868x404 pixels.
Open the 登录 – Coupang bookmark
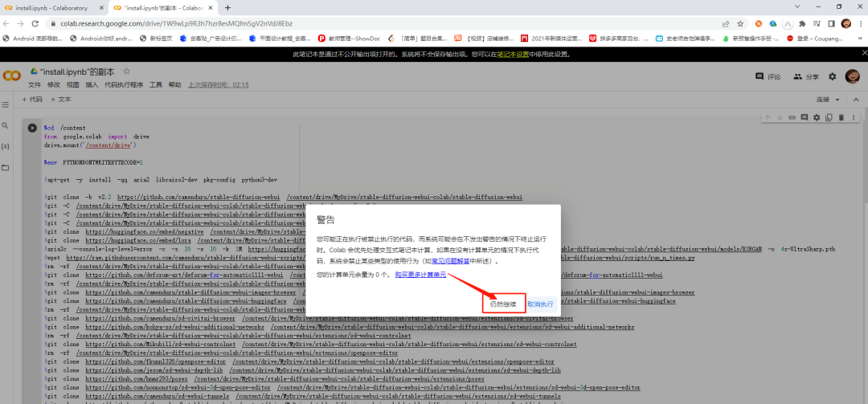tap(814, 39)
